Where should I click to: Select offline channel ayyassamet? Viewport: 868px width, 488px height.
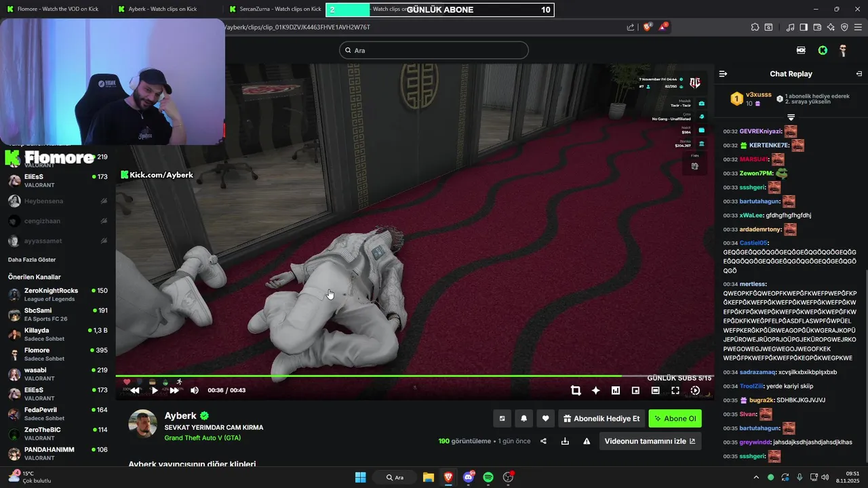[x=58, y=241]
